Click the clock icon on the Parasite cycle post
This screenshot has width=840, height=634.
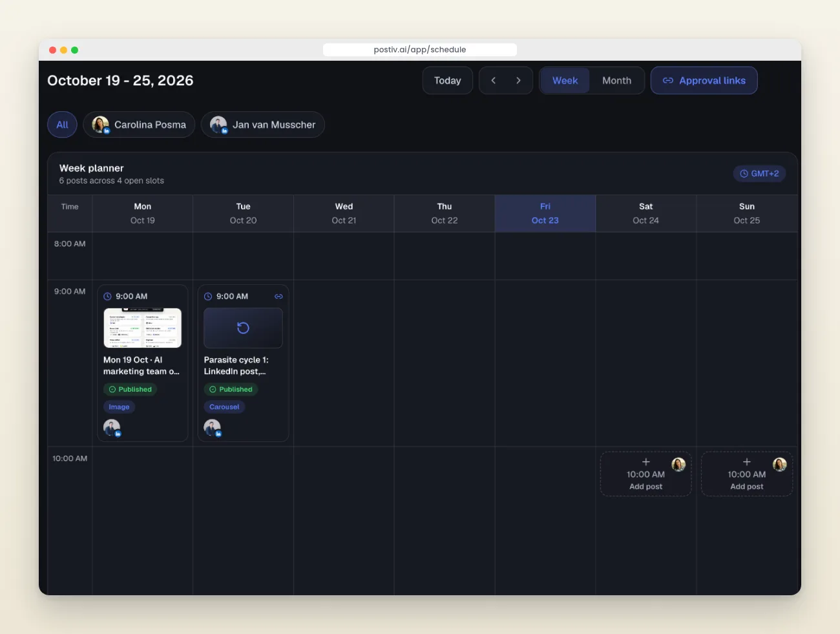pyautogui.click(x=208, y=296)
